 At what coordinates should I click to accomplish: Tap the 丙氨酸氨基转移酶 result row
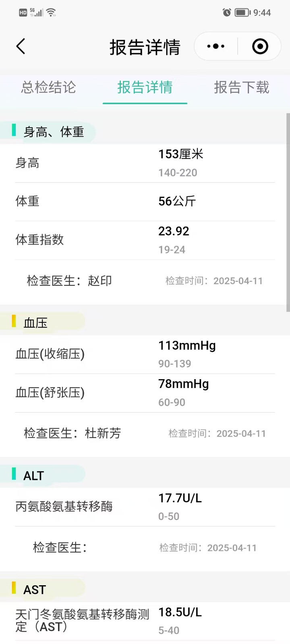click(145, 507)
